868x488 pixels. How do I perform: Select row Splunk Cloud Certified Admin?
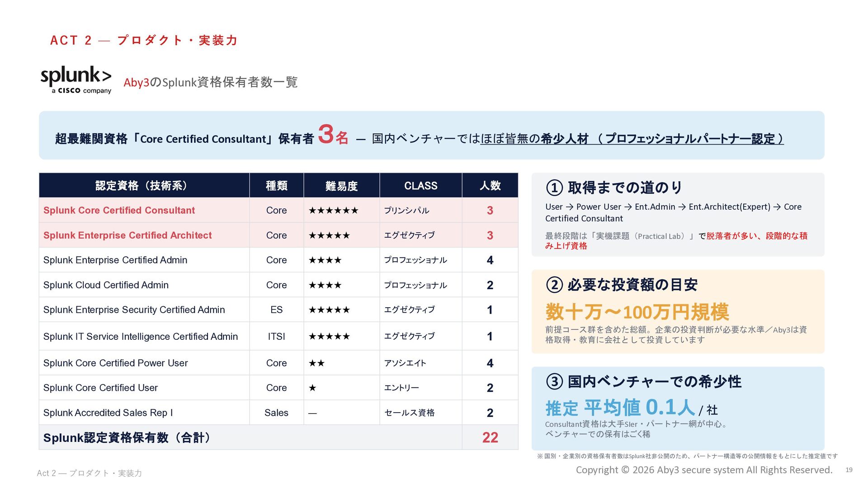click(x=278, y=285)
